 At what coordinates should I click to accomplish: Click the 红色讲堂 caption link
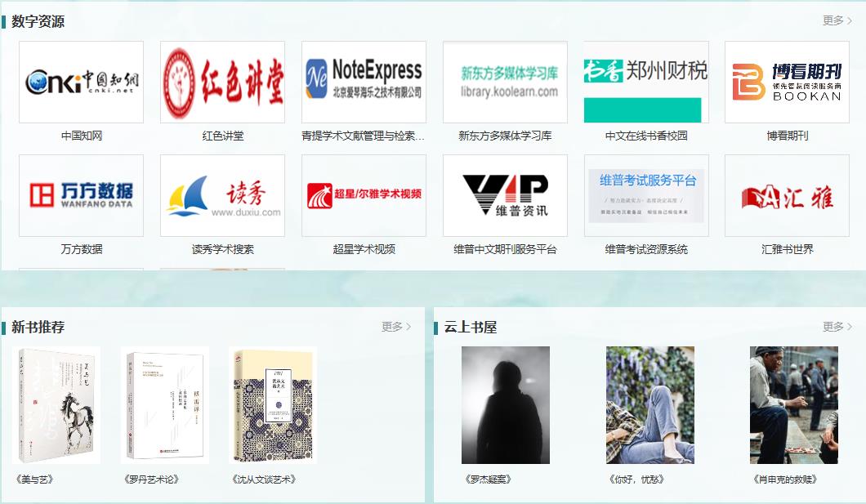(x=222, y=136)
